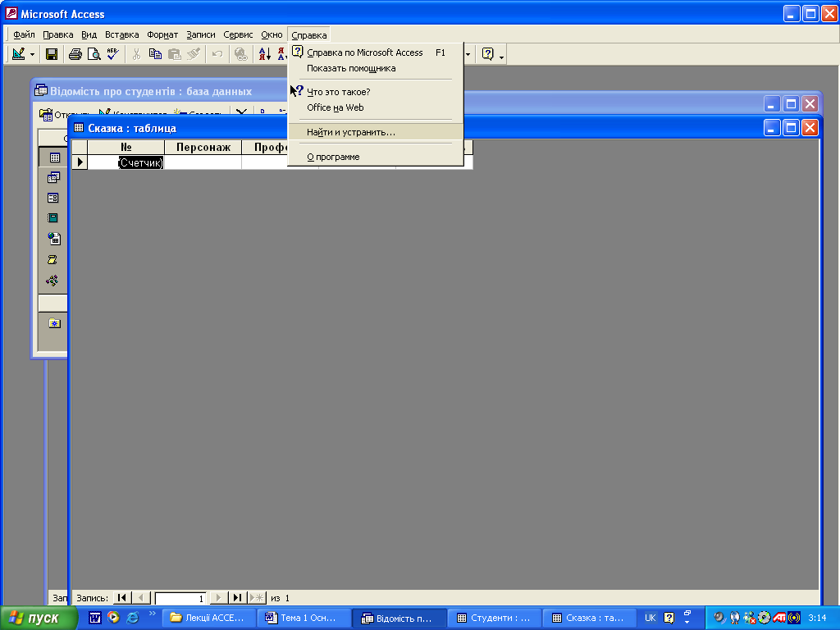The height and width of the screenshot is (630, 840).
Task: Open the Вид menu
Action: coord(89,34)
